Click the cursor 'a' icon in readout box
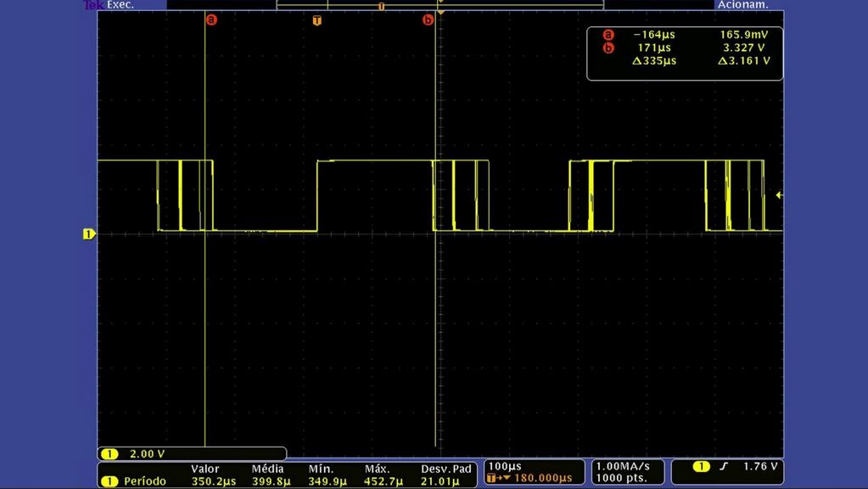 pos(608,34)
